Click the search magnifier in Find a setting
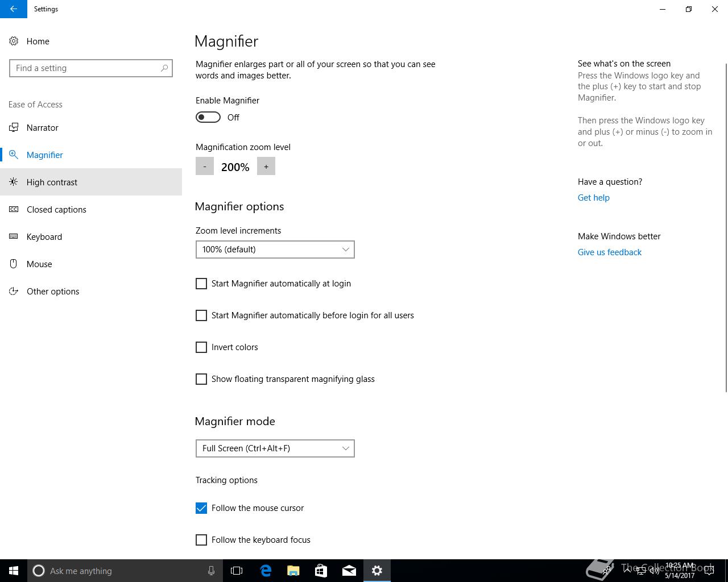The width and height of the screenshot is (728, 582). [x=164, y=68]
